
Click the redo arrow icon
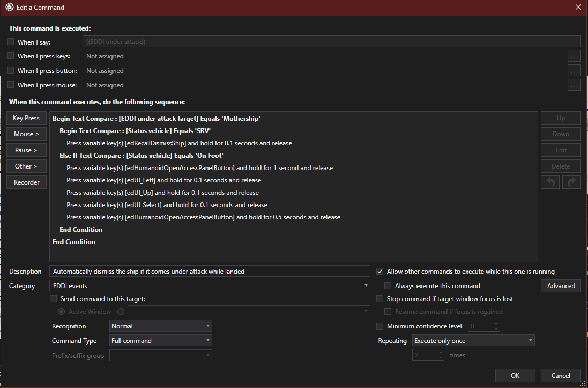click(571, 182)
